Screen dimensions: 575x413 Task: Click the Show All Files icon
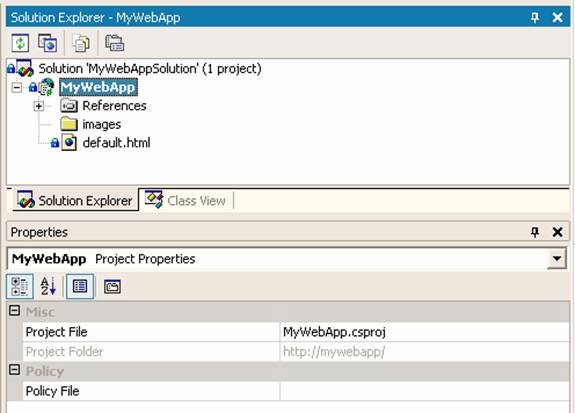(81, 43)
